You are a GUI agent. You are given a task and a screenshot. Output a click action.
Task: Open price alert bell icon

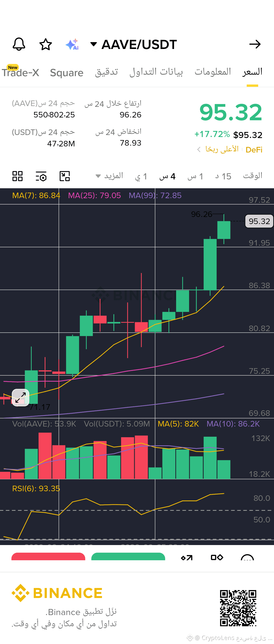[19, 44]
